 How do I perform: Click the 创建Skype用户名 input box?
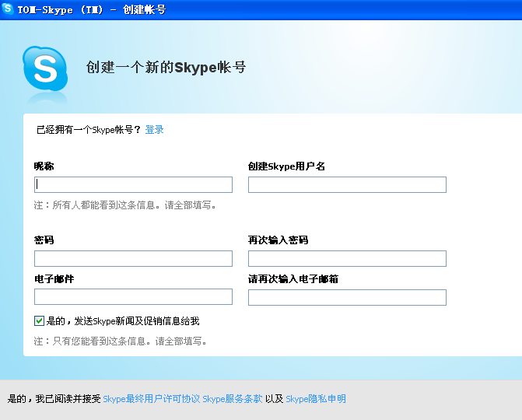point(347,184)
